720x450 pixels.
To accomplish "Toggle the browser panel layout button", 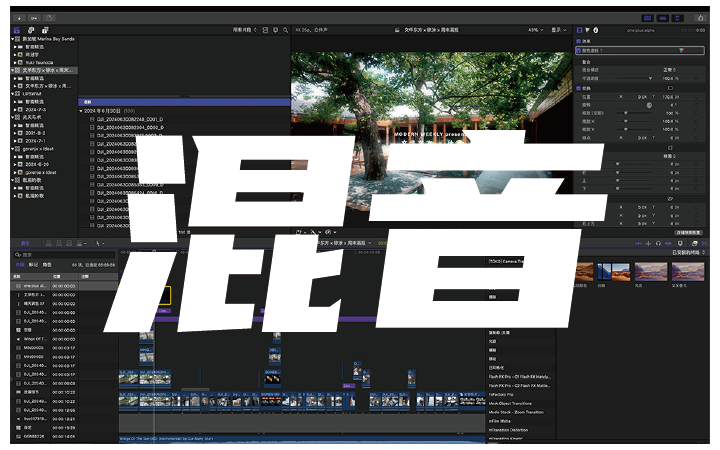I will click(x=649, y=18).
